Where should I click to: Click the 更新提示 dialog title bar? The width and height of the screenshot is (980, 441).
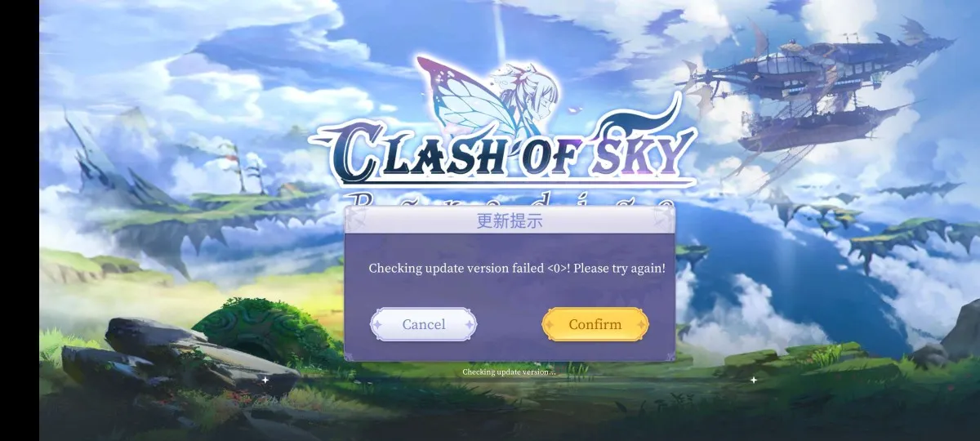click(510, 220)
